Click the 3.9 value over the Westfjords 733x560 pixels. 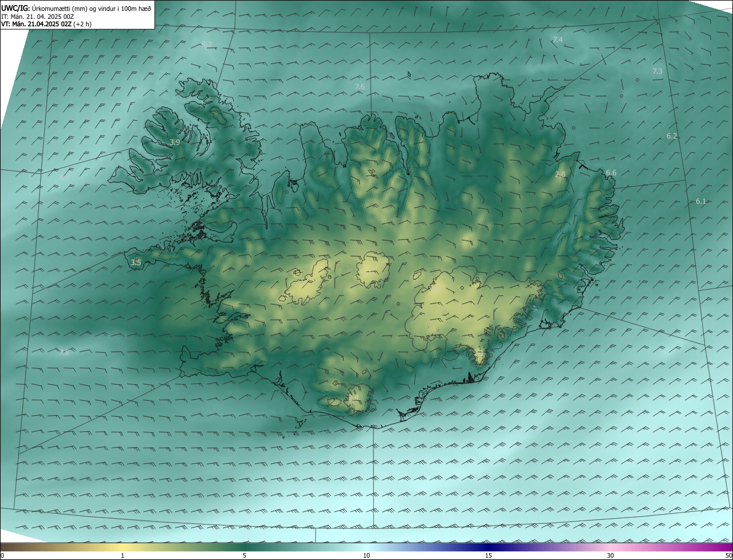click(x=175, y=142)
